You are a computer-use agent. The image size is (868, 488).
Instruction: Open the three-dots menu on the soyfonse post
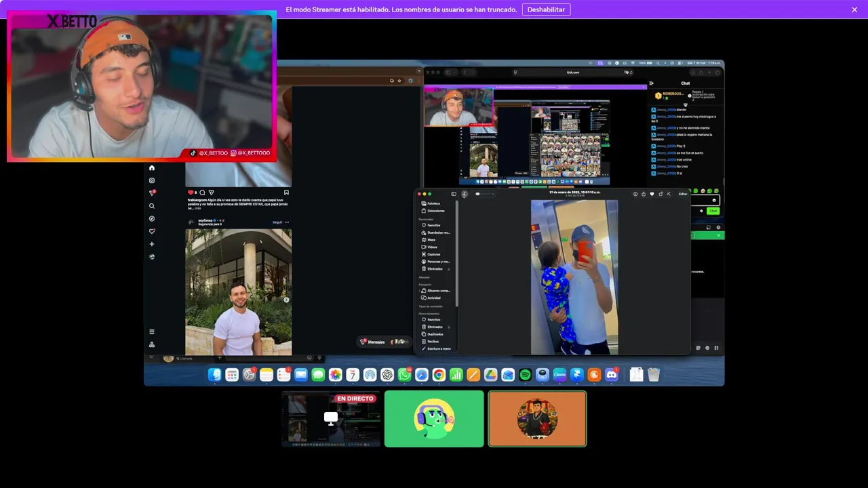point(287,222)
